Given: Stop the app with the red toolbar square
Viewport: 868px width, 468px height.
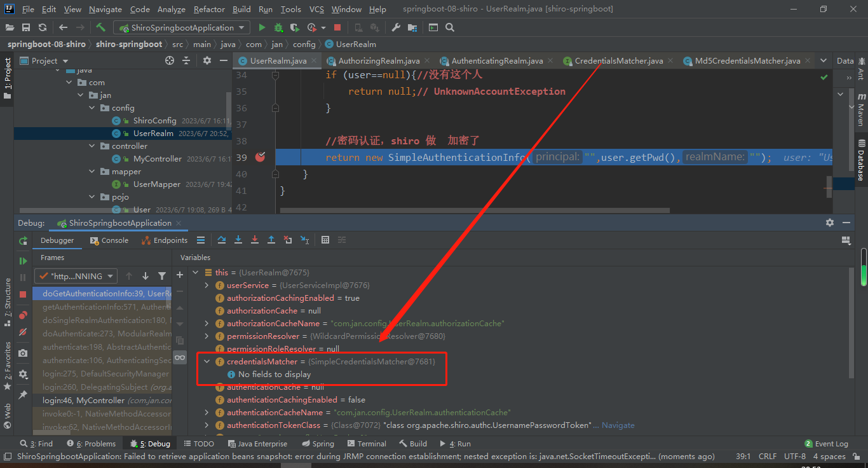Looking at the screenshot, I should coord(337,27).
